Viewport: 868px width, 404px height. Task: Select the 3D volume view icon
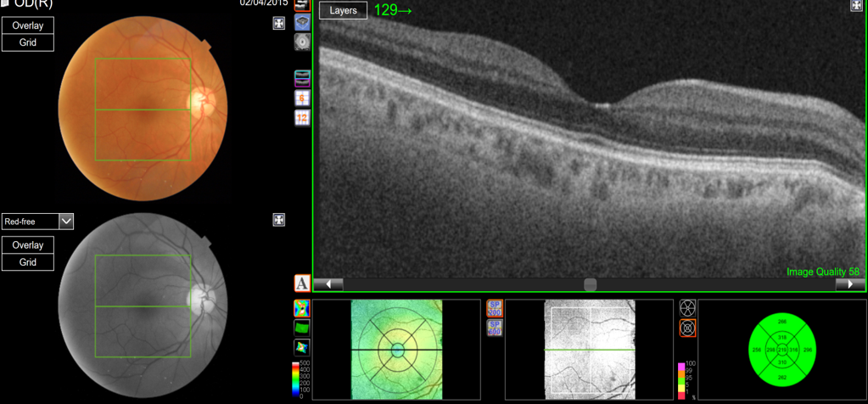[x=302, y=23]
